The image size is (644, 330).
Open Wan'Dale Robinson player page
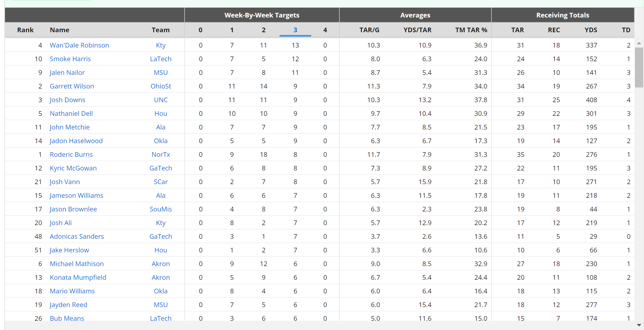79,45
